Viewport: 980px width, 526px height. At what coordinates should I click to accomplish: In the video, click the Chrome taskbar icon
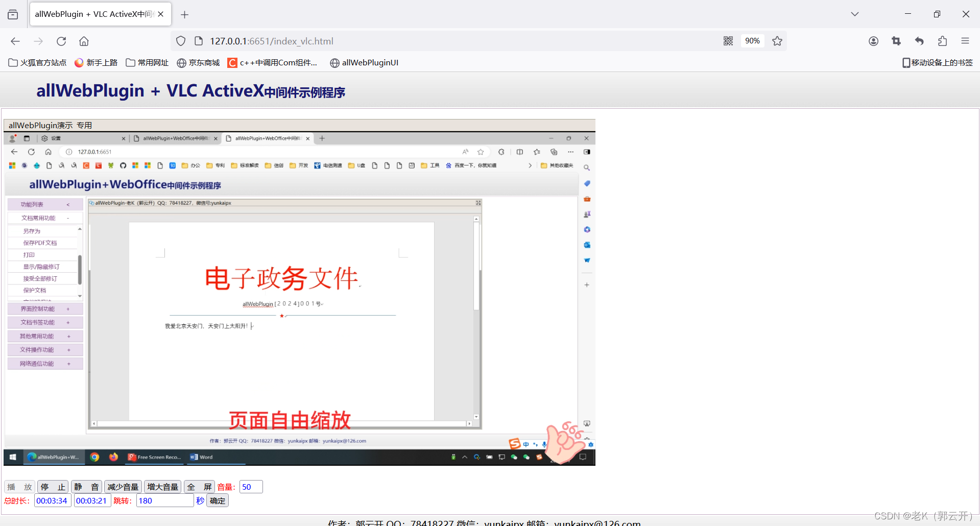94,458
